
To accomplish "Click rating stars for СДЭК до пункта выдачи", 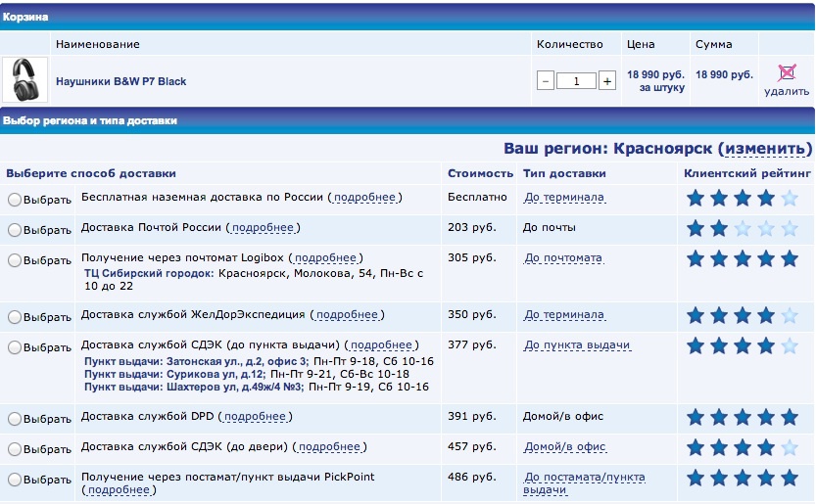I will pos(743,345).
